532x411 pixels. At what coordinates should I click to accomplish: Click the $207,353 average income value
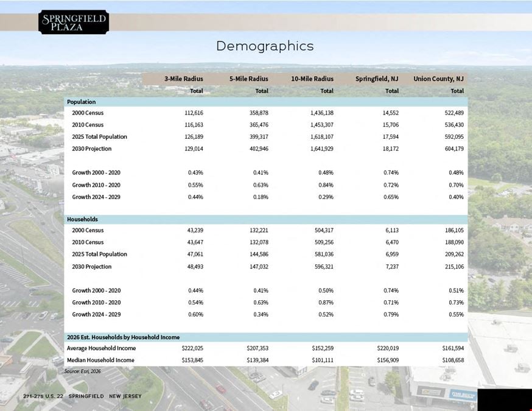[x=257, y=348]
